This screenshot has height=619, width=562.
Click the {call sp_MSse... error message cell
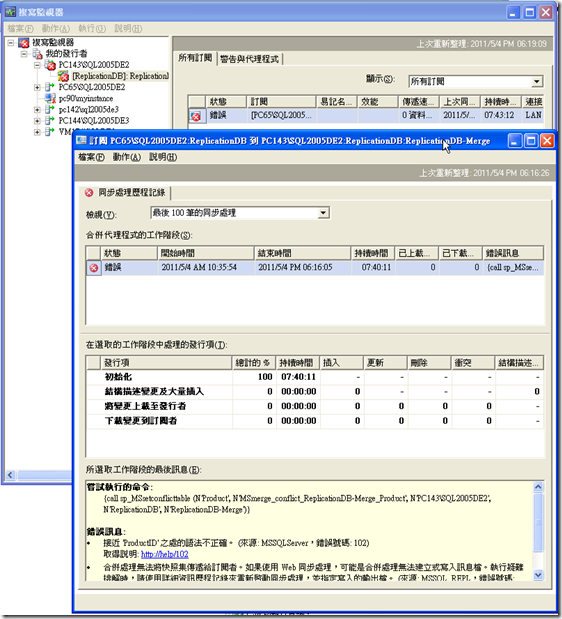[513, 268]
